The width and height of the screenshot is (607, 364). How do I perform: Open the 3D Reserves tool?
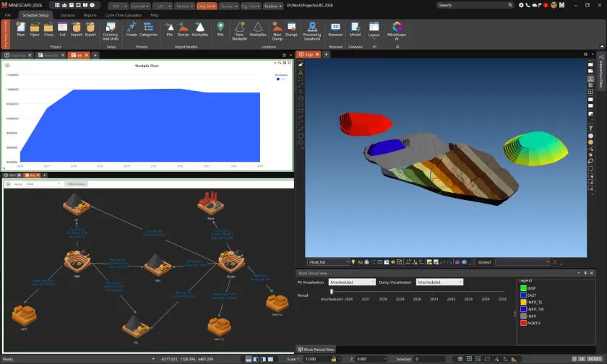point(335,29)
